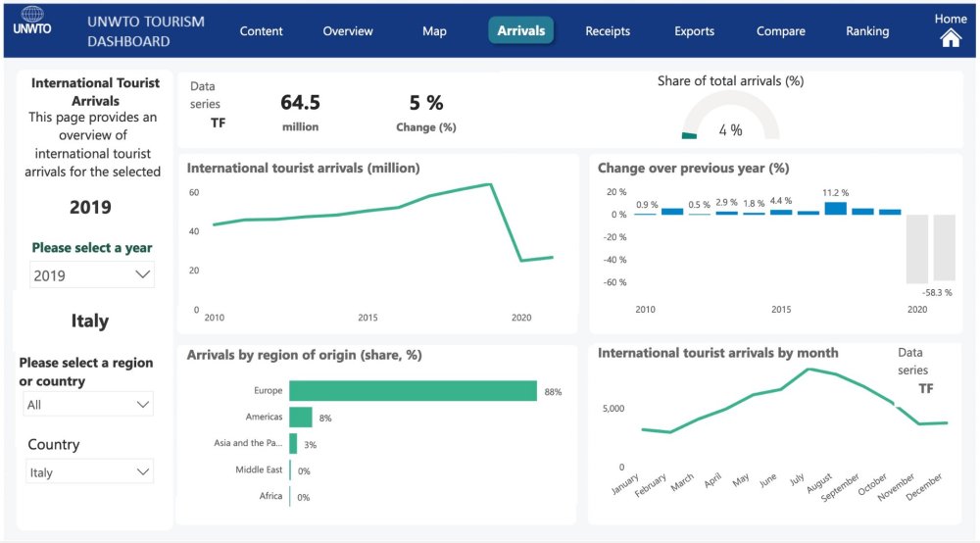The height and width of the screenshot is (543, 980).
Task: Switch to the Ranking tab
Action: pos(867,31)
